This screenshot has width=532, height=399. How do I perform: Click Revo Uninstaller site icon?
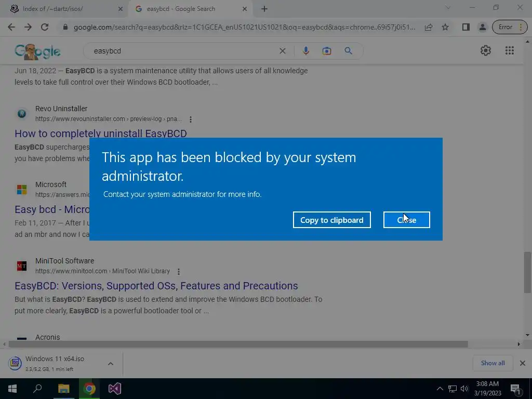pos(22,114)
